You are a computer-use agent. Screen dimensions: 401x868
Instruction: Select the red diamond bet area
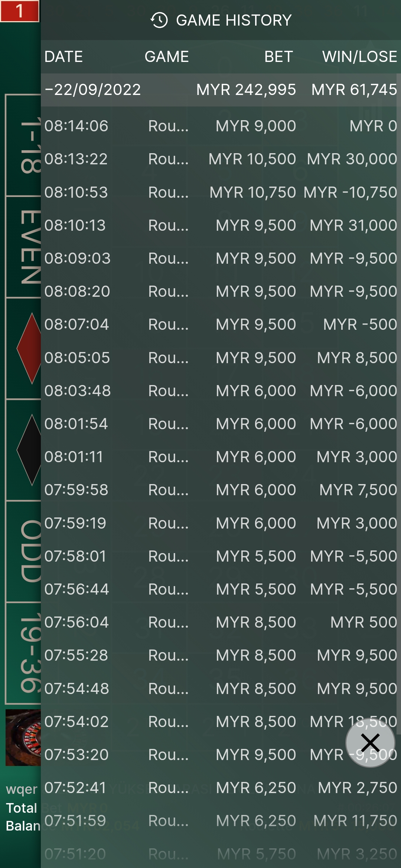(29, 348)
